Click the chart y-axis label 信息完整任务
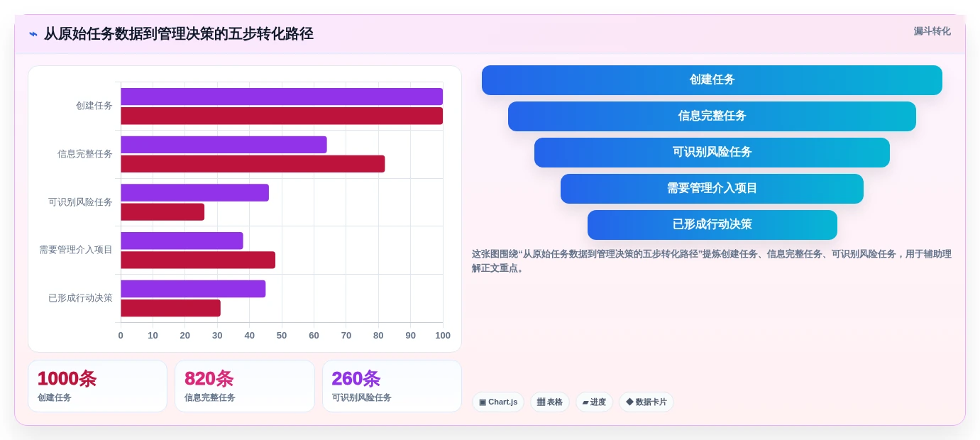This screenshot has width=980, height=440. 85,154
